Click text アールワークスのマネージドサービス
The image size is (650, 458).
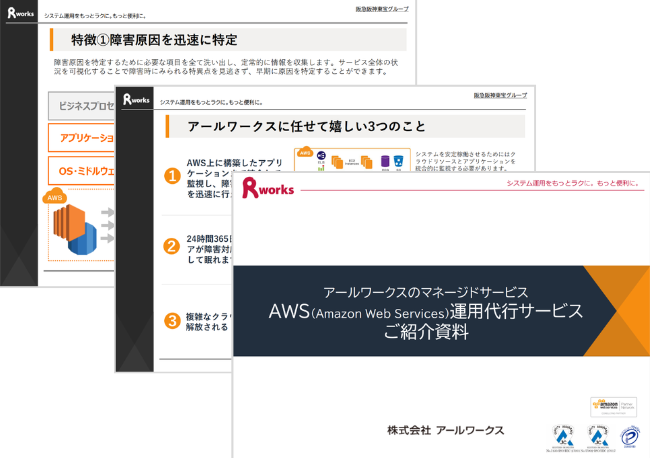pyautogui.click(x=426, y=293)
